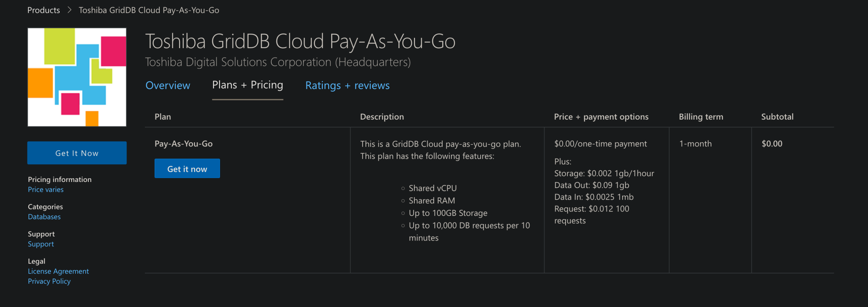
Task: Open the Overview tab
Action: [x=168, y=85]
